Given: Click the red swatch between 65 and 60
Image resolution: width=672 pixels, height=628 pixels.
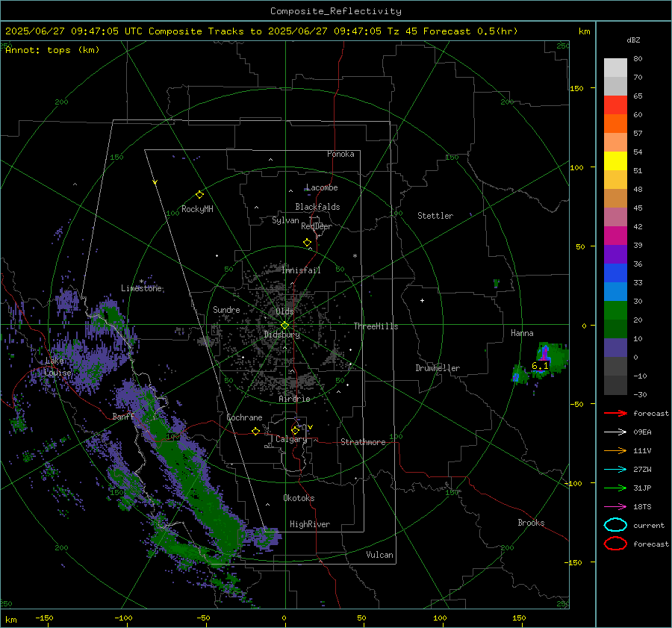Looking at the screenshot, I should point(615,105).
